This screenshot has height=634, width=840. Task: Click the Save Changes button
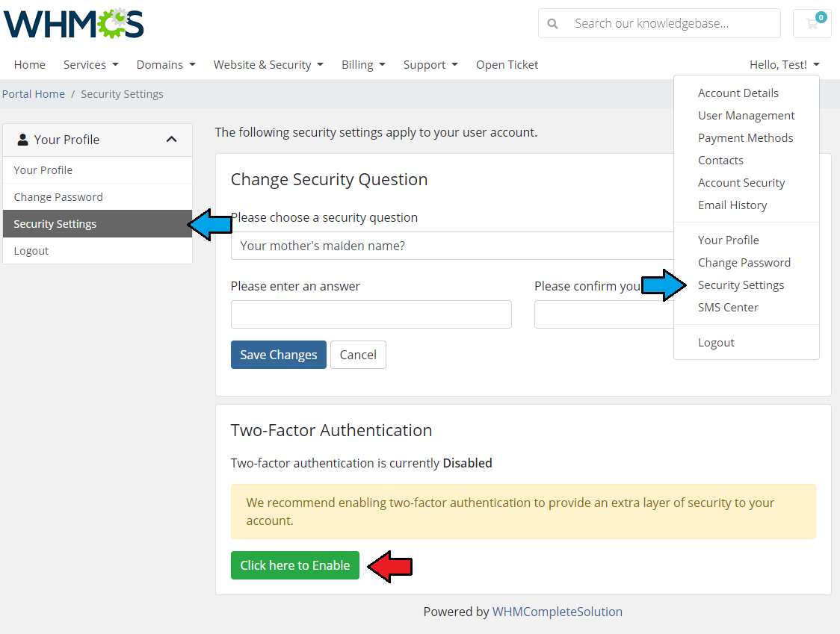click(279, 355)
